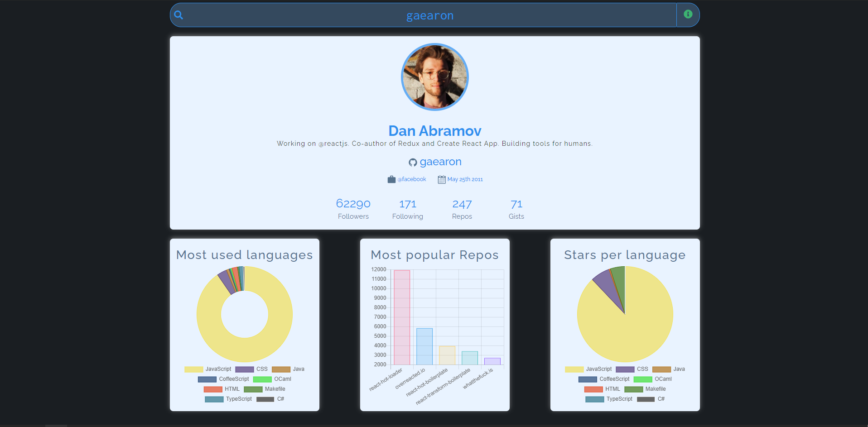Toggle OCaml in Most used languages legend
This screenshot has width=868, height=427.
point(272,379)
